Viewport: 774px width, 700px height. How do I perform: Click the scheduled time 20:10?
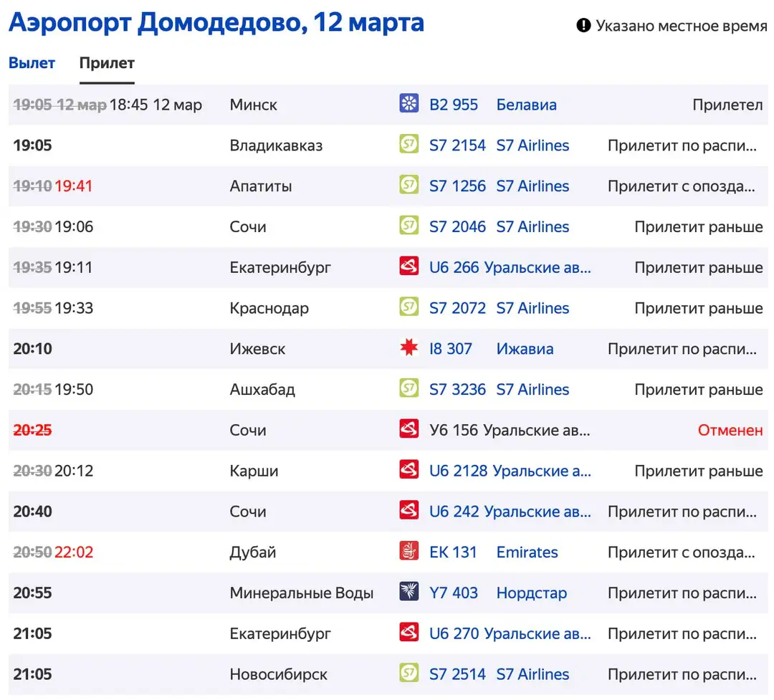[x=32, y=348]
